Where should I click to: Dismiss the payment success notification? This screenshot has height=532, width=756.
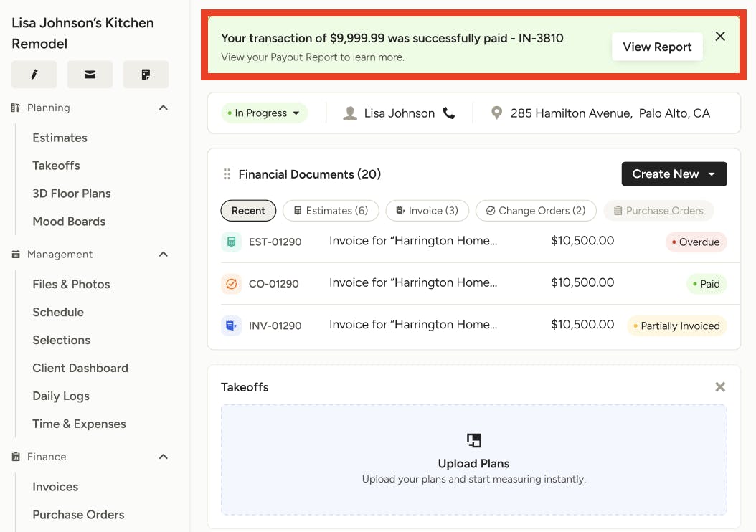point(720,37)
